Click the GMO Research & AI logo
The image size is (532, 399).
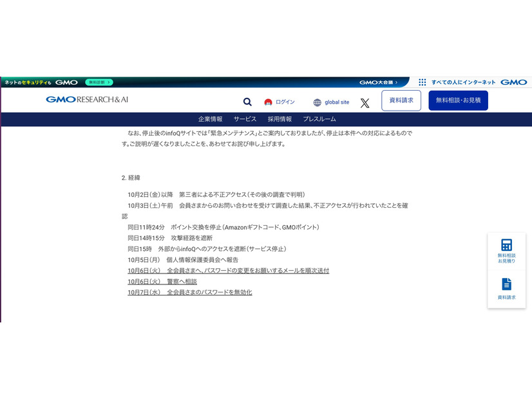[87, 99]
